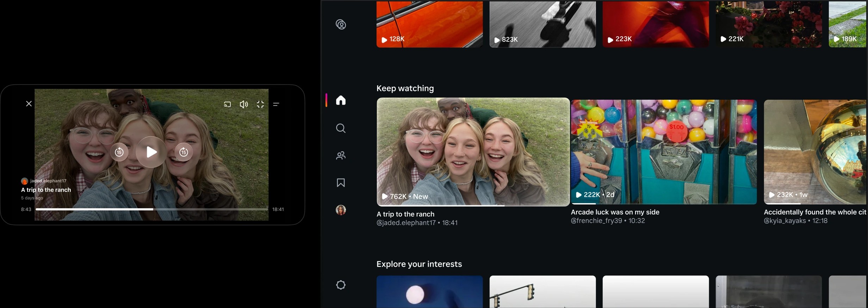Open the Threads logo icon in sidebar
The width and height of the screenshot is (868, 308).
(341, 24)
